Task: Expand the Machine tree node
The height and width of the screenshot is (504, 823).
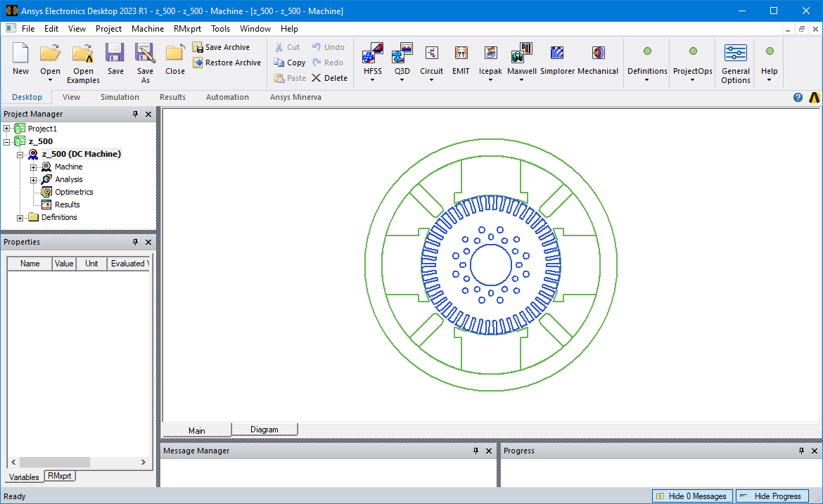Action: click(33, 167)
